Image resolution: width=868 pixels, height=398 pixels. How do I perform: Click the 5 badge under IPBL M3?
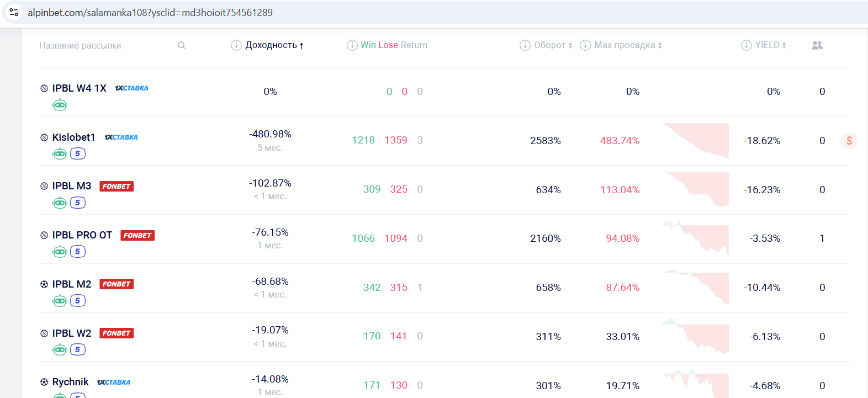click(78, 203)
